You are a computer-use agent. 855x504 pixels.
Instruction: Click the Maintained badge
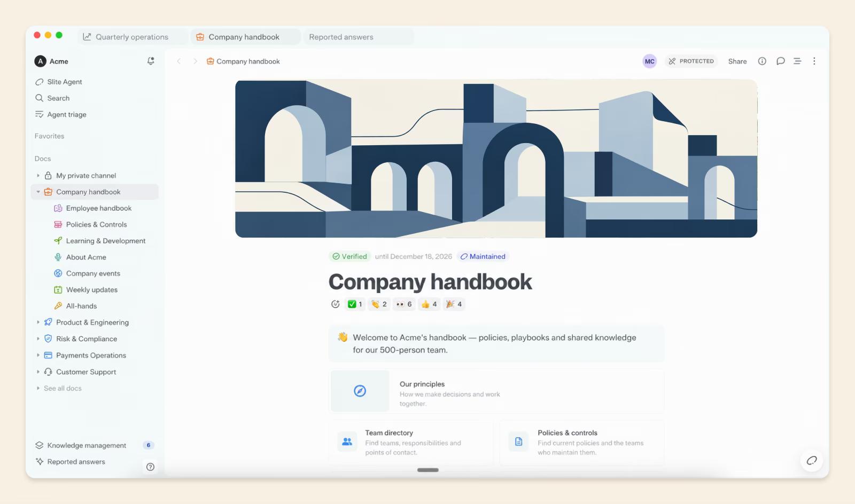(x=483, y=257)
